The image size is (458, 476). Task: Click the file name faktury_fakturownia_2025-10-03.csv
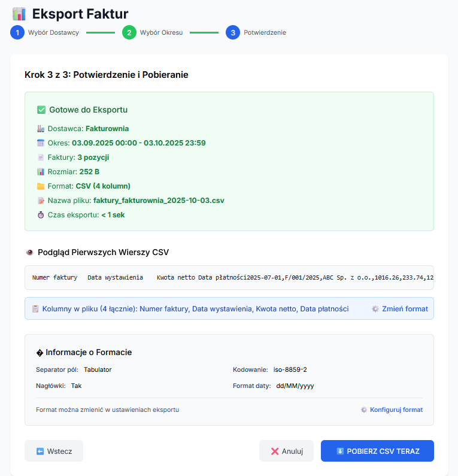[x=159, y=201]
